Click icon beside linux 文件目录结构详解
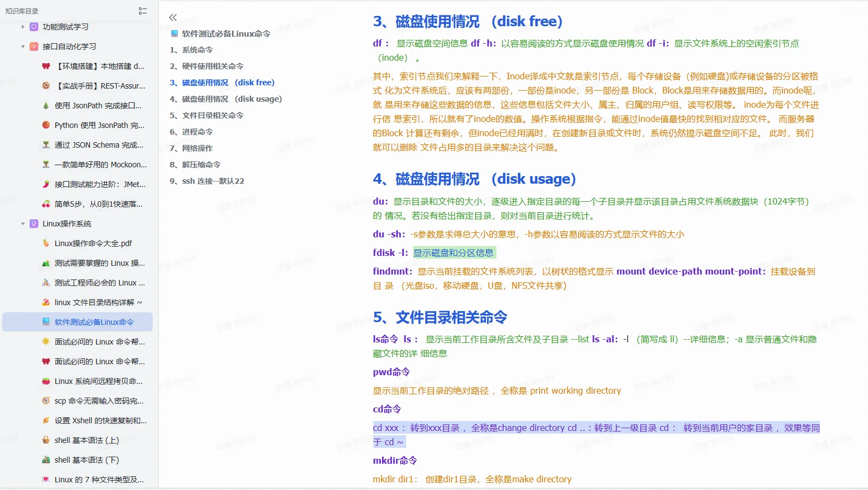Screen dimensions: 868x490 46,302
